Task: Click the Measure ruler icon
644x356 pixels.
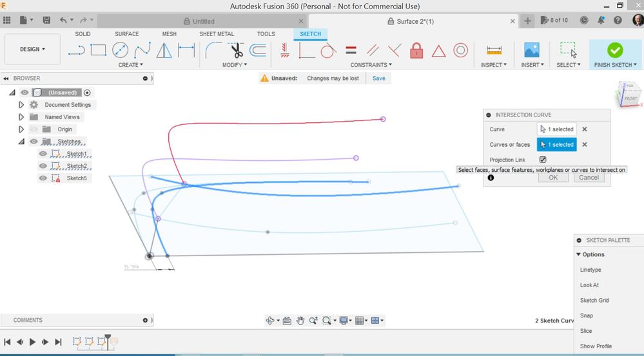Action: tap(494, 50)
